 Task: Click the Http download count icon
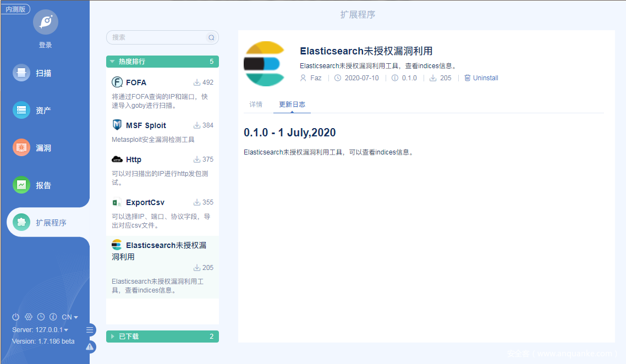[197, 159]
